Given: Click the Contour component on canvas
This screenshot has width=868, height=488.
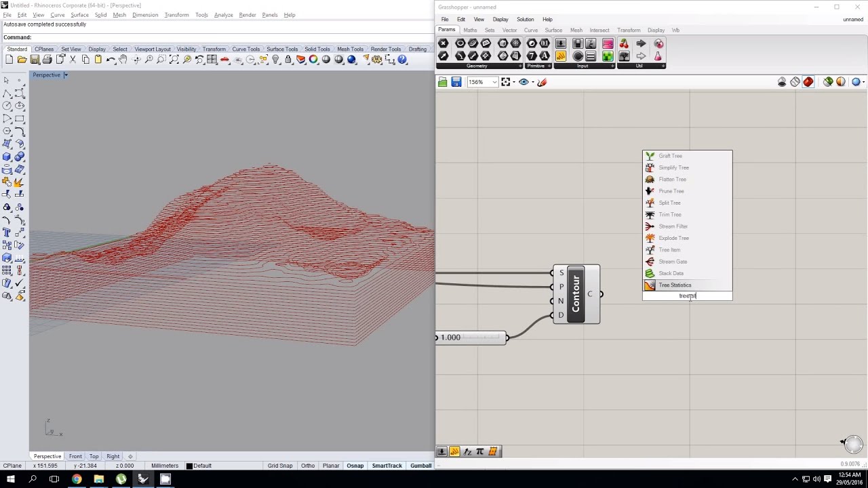Looking at the screenshot, I should point(576,294).
